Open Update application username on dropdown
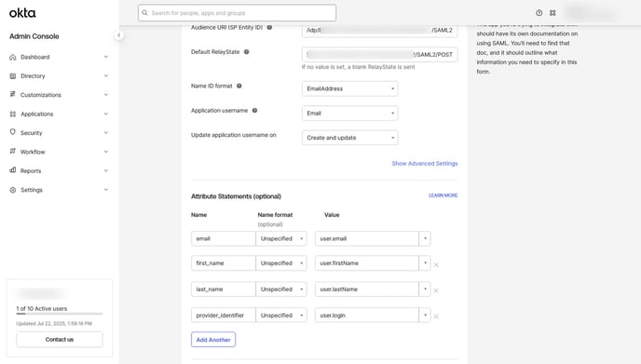 [350, 138]
